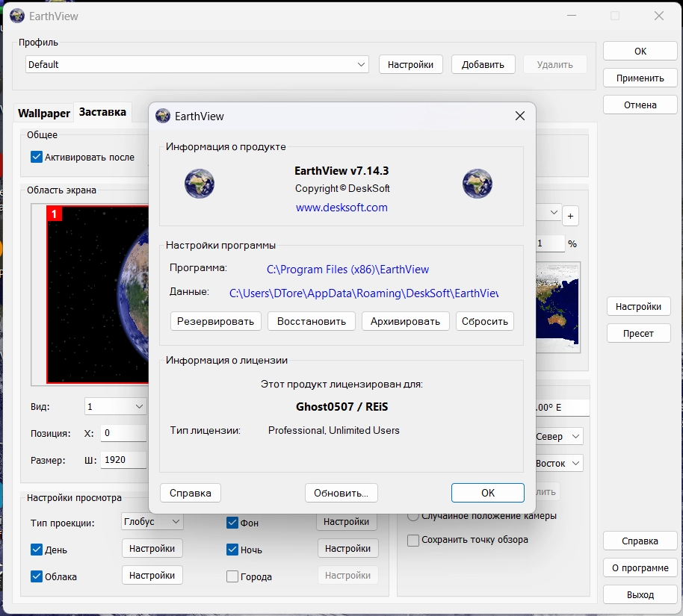Toggle the Сохранить точку обзора checkbox
683x616 pixels.
point(413,540)
